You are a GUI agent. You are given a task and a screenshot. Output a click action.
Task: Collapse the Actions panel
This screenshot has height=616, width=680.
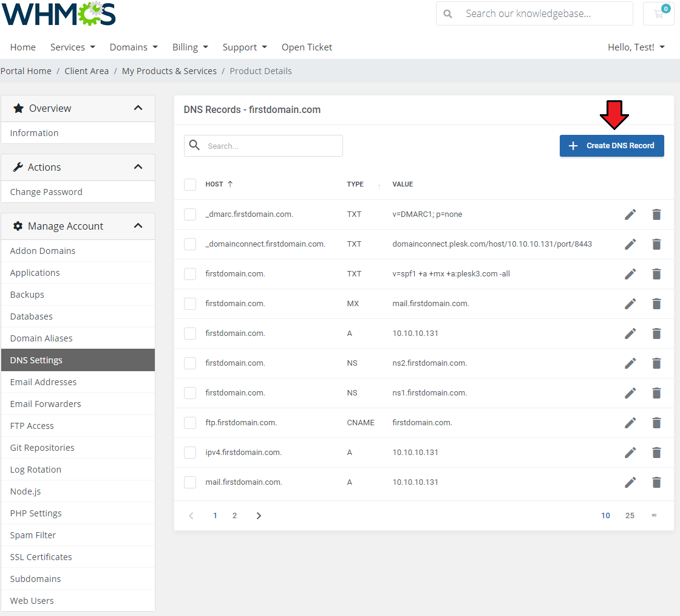point(138,167)
